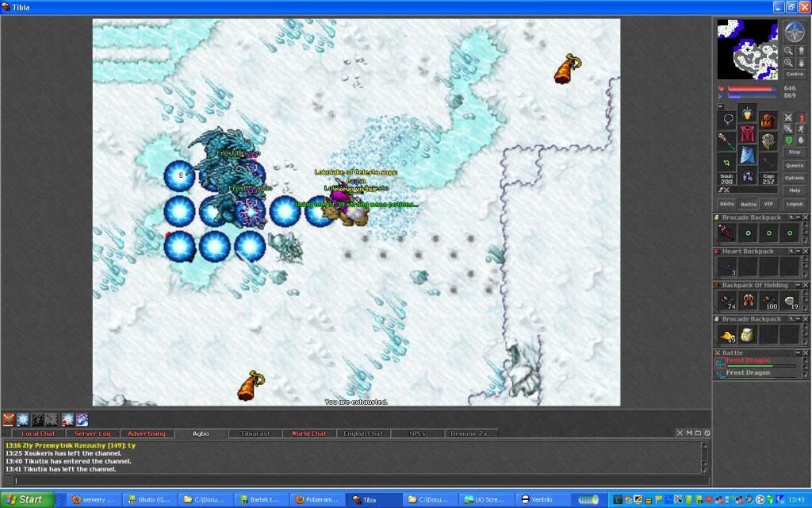Move minimap one floor up
Viewport: 812px width, 508px height.
point(801,51)
